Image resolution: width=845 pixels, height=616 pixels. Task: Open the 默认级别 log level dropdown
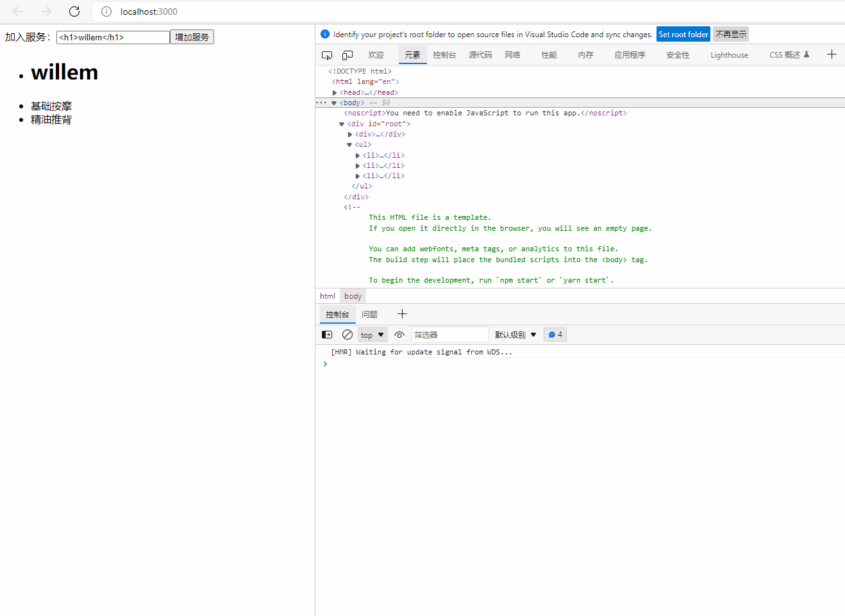tap(515, 335)
